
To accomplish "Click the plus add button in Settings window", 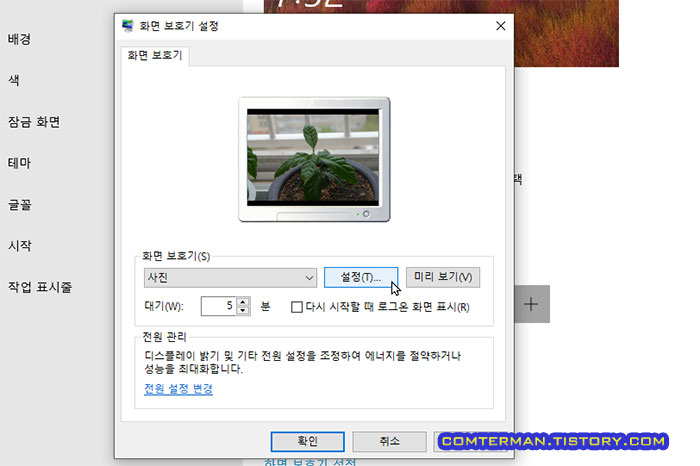I will [532, 304].
